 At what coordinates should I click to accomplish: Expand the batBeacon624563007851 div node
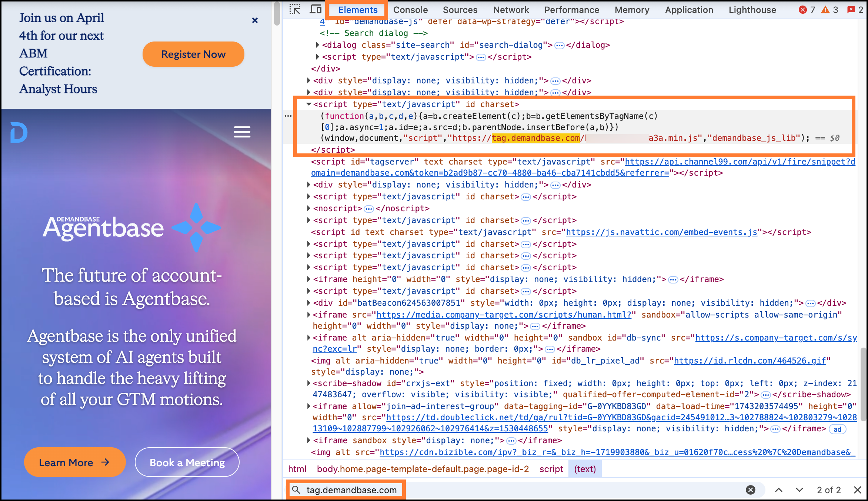(308, 303)
